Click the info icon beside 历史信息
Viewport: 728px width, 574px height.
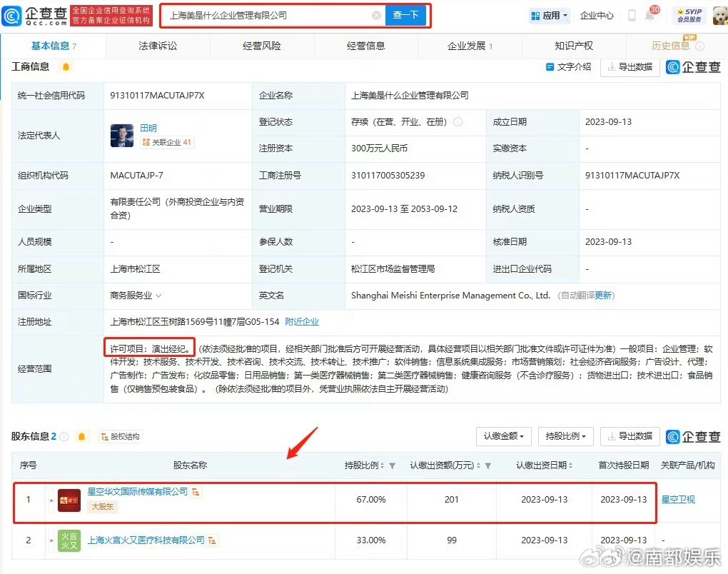point(699,46)
